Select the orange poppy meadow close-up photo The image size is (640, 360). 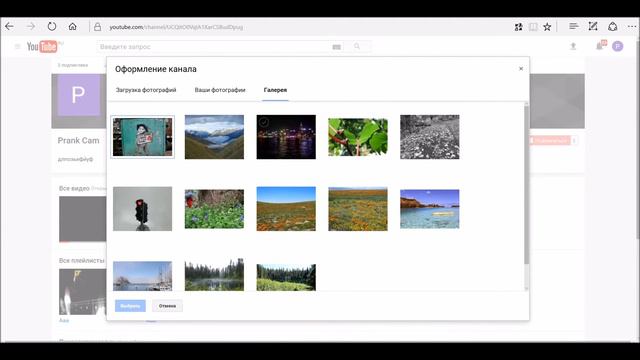[x=358, y=209]
